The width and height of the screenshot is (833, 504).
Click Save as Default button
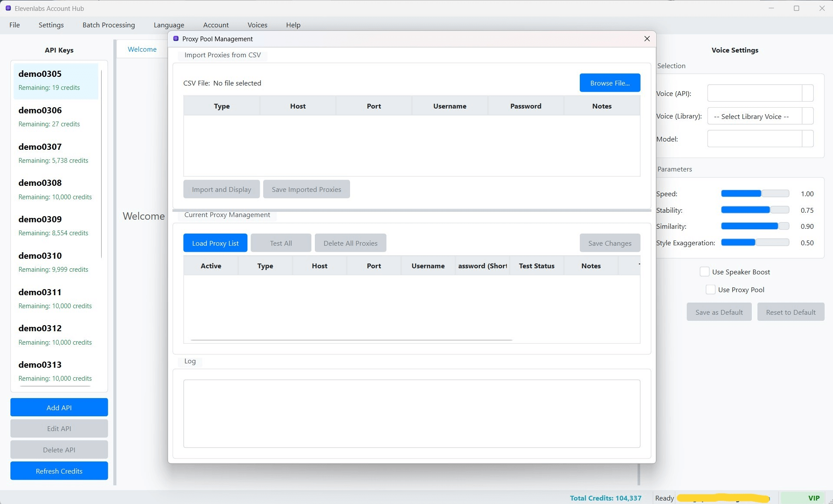coord(719,312)
